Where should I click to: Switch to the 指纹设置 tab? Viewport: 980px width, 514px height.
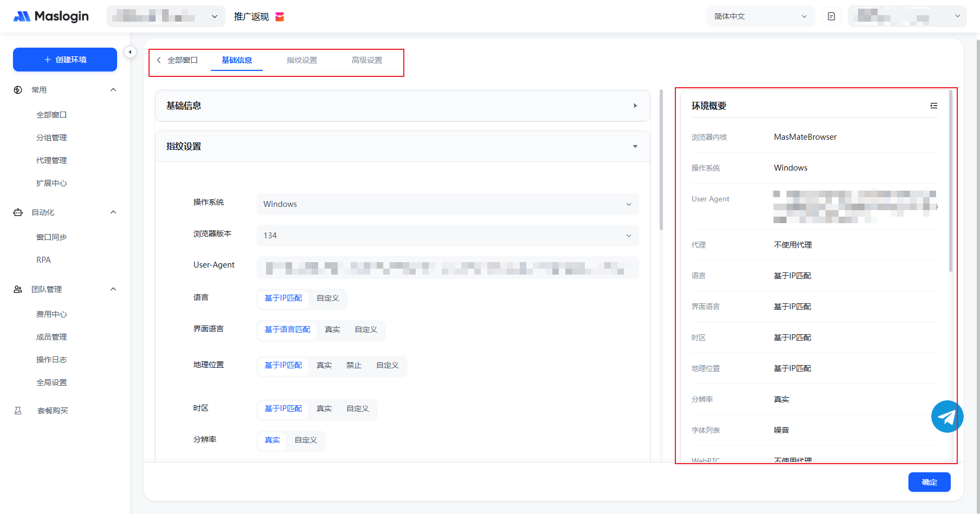[x=302, y=60]
